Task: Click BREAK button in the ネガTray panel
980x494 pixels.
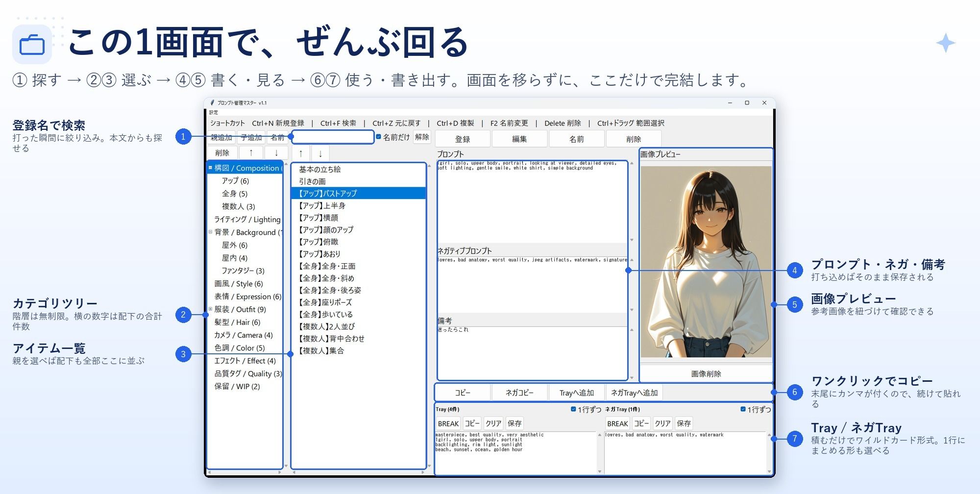Action: coord(617,423)
